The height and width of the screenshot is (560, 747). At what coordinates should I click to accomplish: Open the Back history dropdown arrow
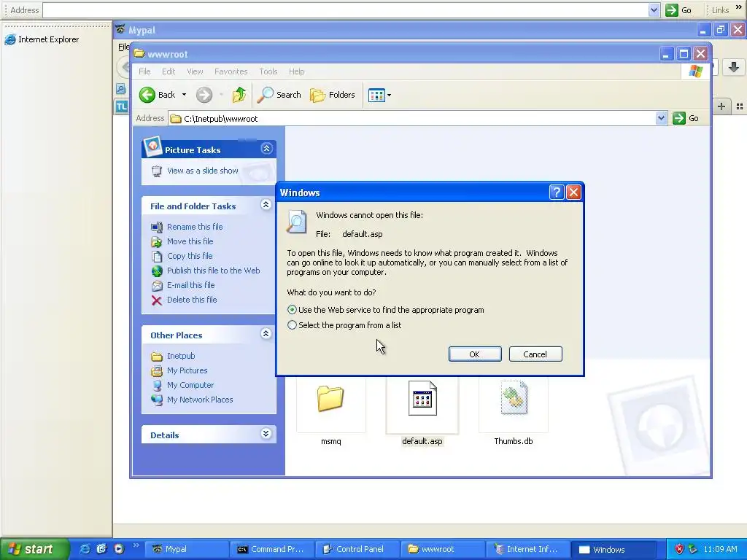pyautogui.click(x=184, y=95)
